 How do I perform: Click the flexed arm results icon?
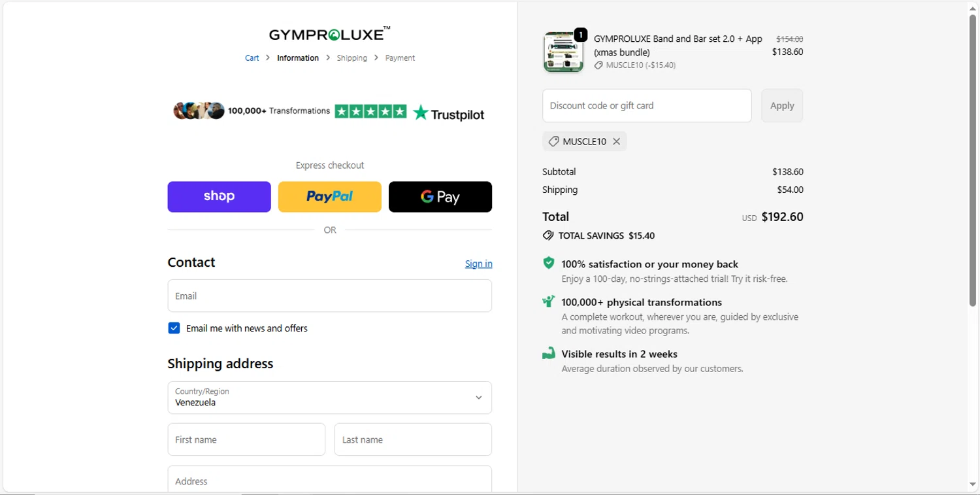[549, 353]
